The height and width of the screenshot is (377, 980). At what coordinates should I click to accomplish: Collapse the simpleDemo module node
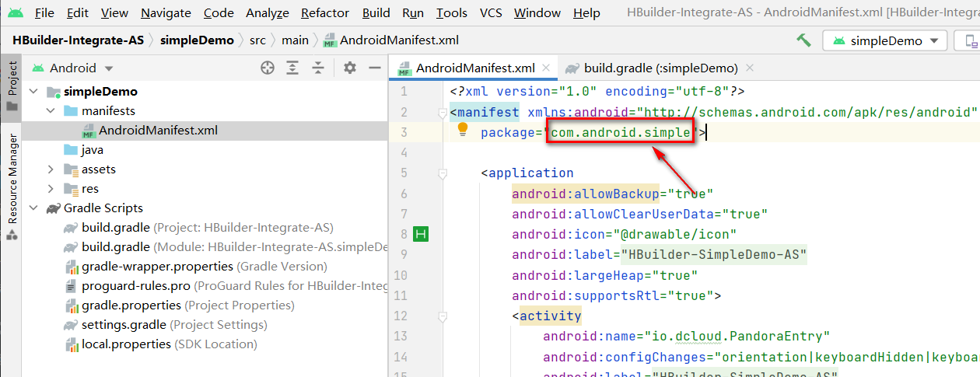click(33, 92)
